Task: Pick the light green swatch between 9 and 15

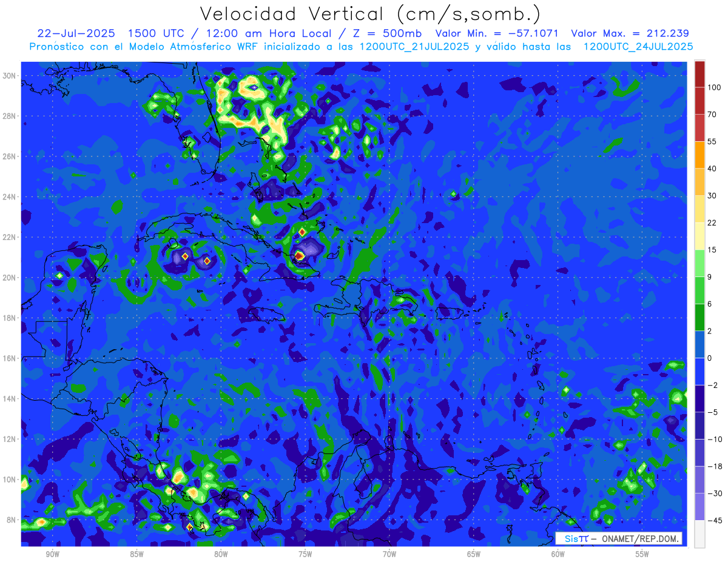Action: click(x=699, y=263)
